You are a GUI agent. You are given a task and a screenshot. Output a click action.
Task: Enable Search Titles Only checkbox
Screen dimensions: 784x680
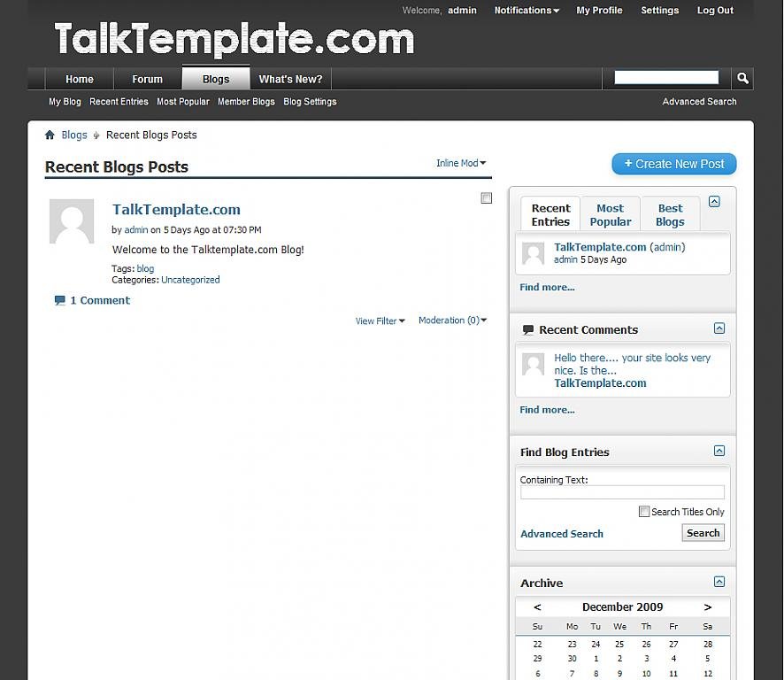coord(644,512)
